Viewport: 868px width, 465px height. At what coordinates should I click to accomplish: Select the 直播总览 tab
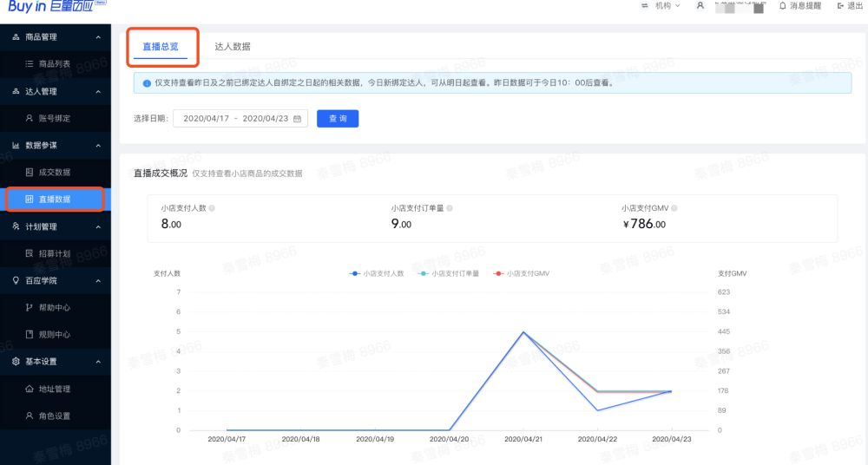tap(161, 47)
